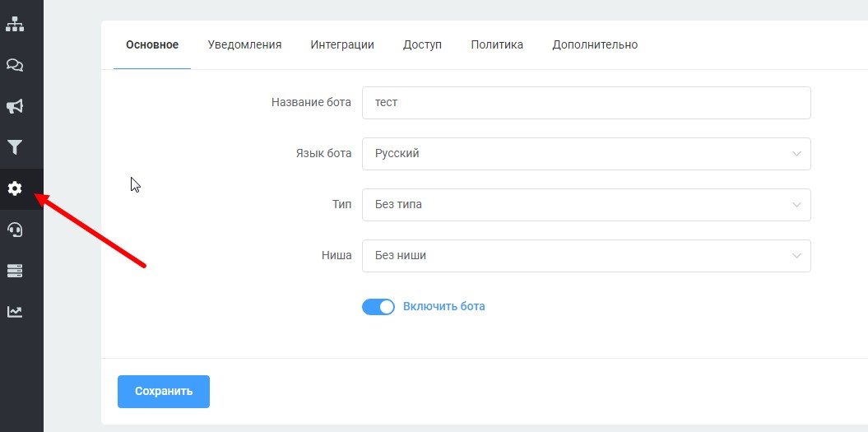Open the funnel filter sidebar icon
This screenshot has width=868, height=432.
coord(15,147)
